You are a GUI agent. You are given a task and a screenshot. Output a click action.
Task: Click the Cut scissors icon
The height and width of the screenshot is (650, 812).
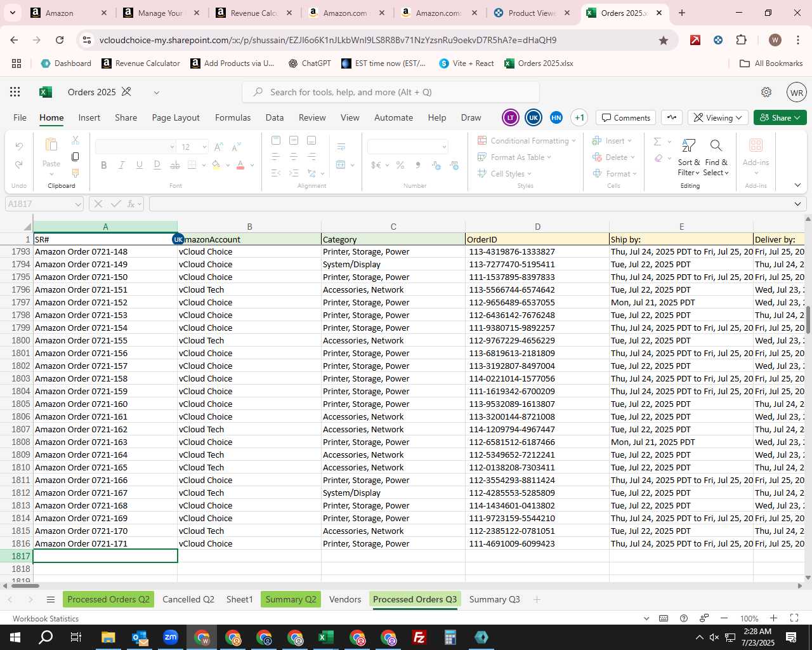(x=75, y=140)
